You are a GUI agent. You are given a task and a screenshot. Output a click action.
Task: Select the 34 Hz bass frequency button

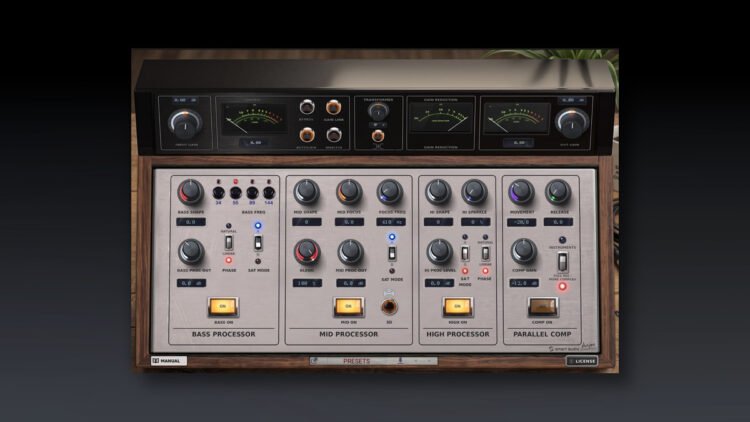point(219,192)
